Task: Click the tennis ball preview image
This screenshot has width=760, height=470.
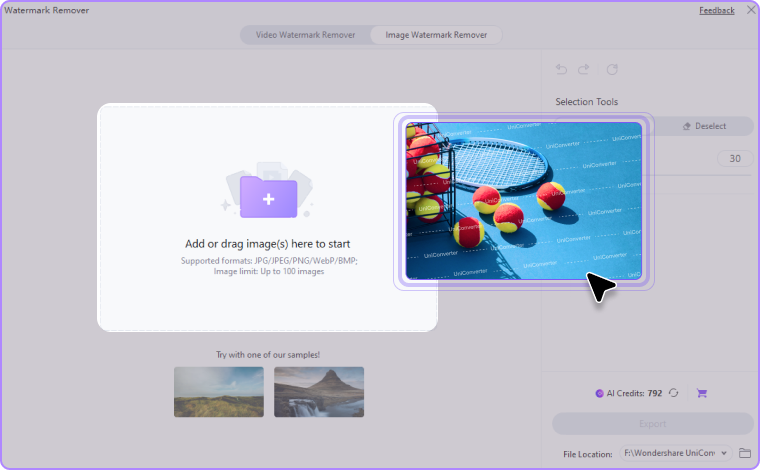Action: (x=523, y=201)
